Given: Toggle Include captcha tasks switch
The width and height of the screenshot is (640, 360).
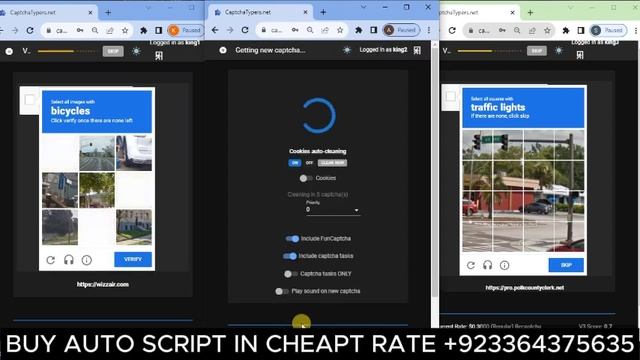Looking at the screenshot, I should (x=290, y=256).
